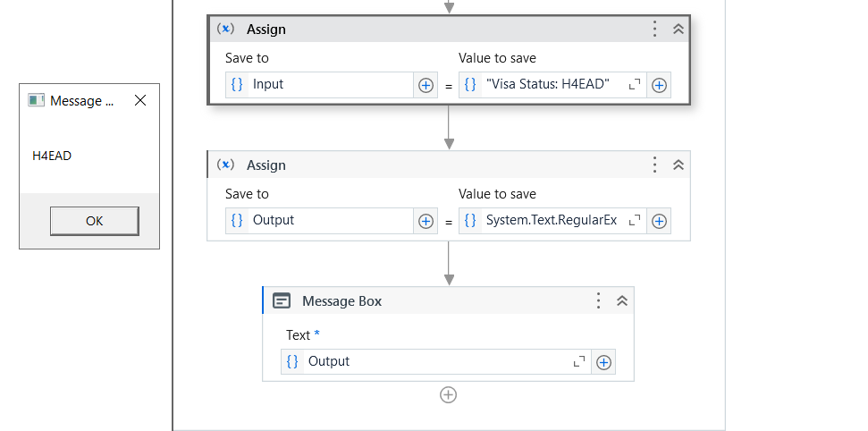This screenshot has height=431, width=868.
Task: Open options menu of second Assign activity
Action: click(x=654, y=165)
